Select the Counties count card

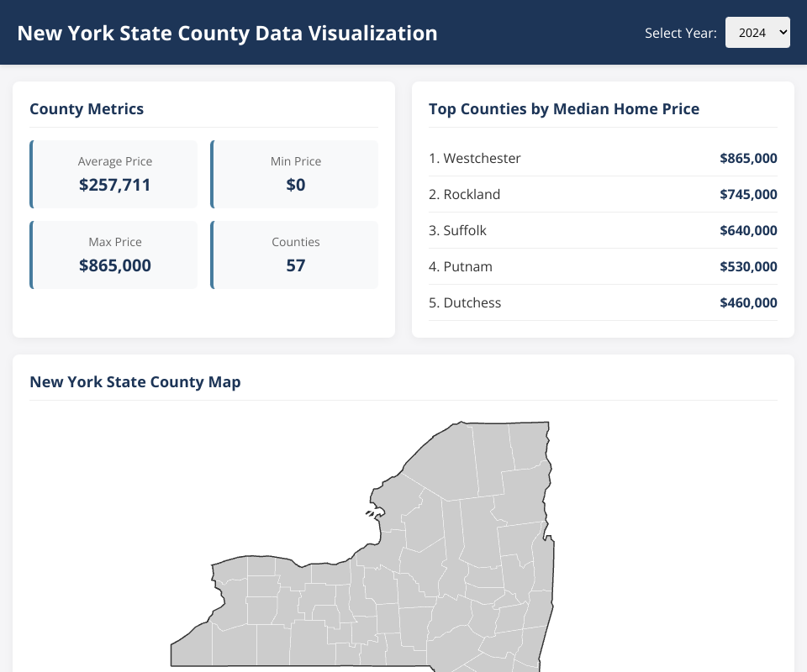pos(295,255)
